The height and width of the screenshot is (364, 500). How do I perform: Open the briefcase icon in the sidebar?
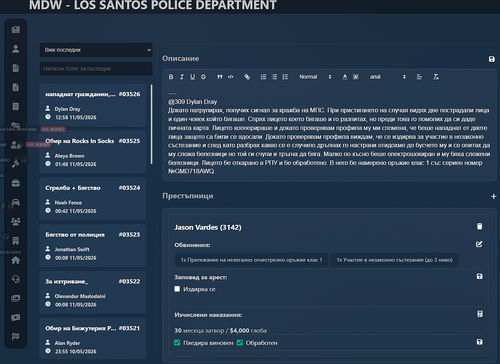15,183
